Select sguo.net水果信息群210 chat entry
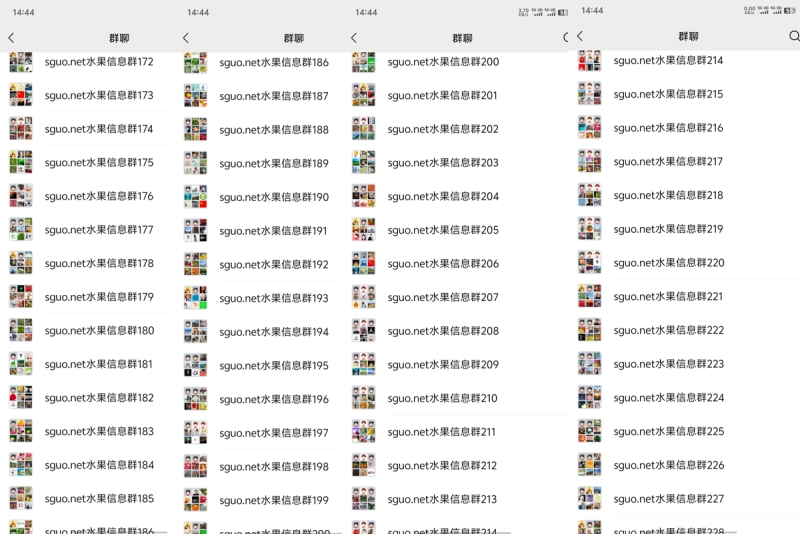This screenshot has height=534, width=800. click(457, 398)
